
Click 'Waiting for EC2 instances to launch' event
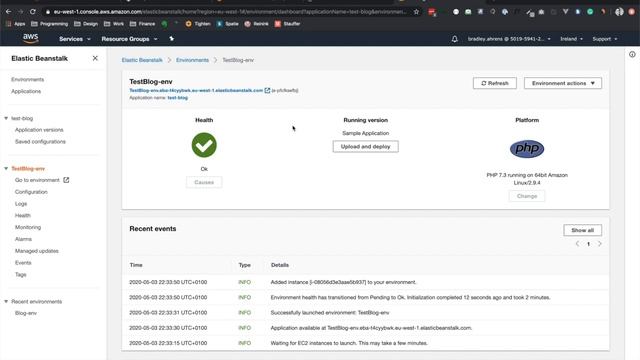(x=349, y=343)
